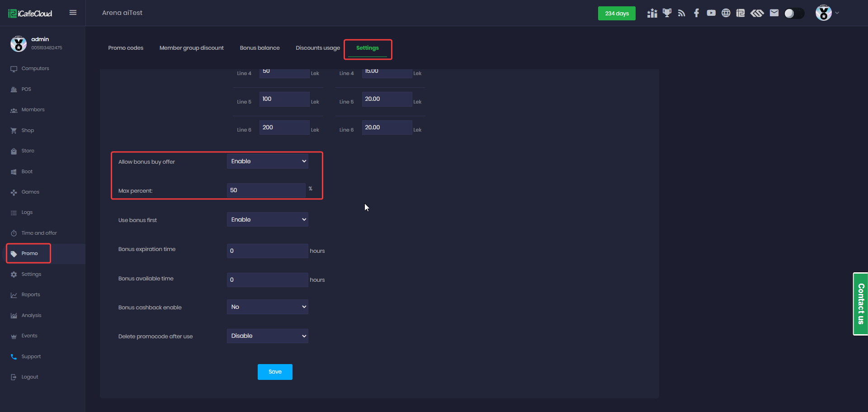Screen dimensions: 868x412
Task: Click the 234 days license button
Action: pos(617,14)
